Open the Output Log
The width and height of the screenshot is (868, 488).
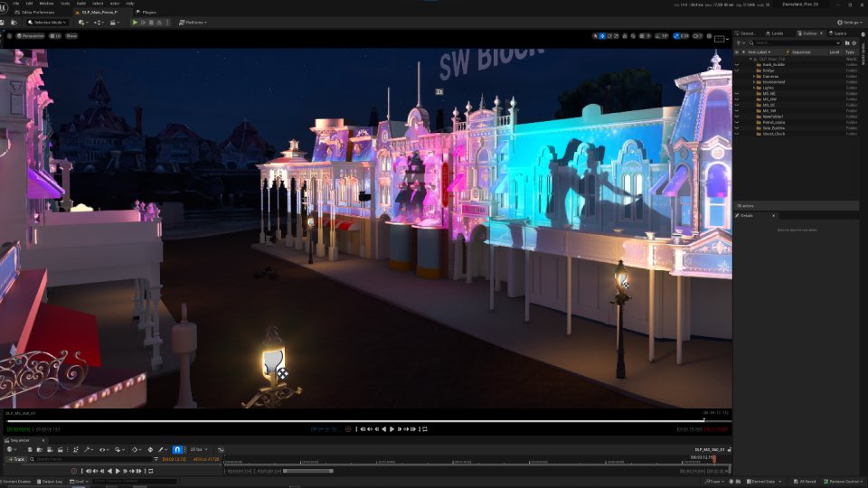click(50, 482)
